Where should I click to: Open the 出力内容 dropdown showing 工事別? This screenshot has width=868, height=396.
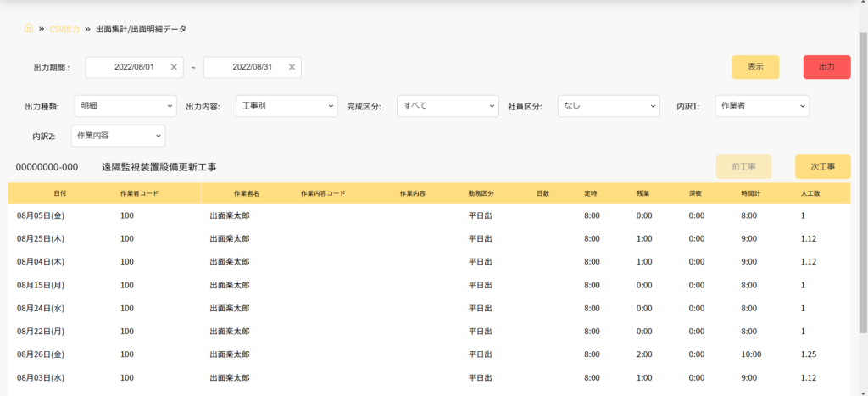click(287, 106)
